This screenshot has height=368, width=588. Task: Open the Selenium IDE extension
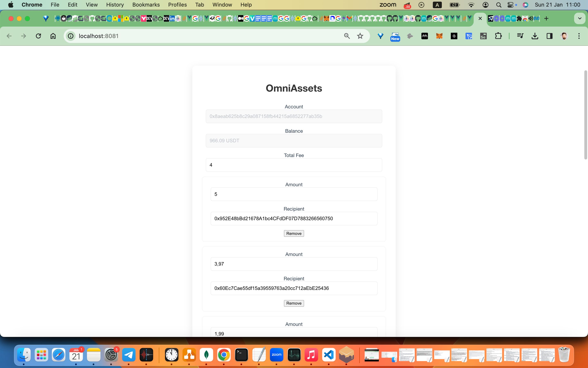[483, 36]
